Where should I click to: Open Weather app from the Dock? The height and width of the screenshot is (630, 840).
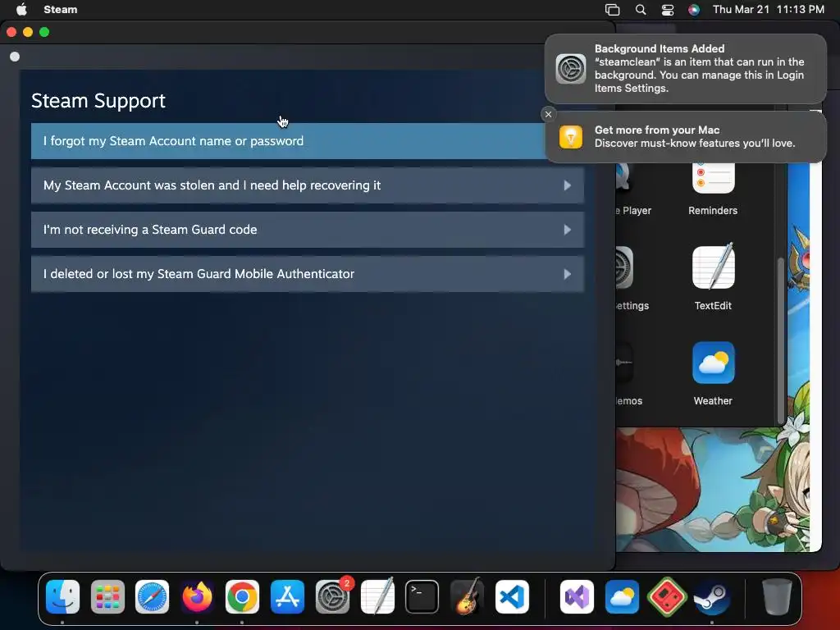click(x=622, y=597)
